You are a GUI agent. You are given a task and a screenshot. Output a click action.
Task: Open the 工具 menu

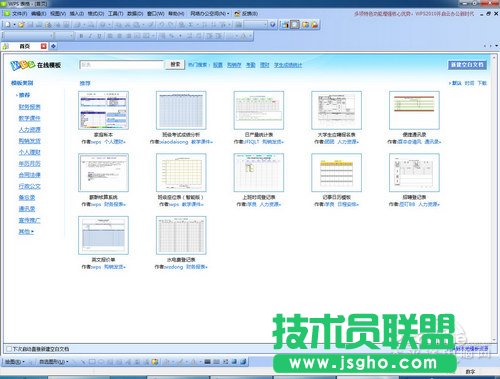point(116,14)
